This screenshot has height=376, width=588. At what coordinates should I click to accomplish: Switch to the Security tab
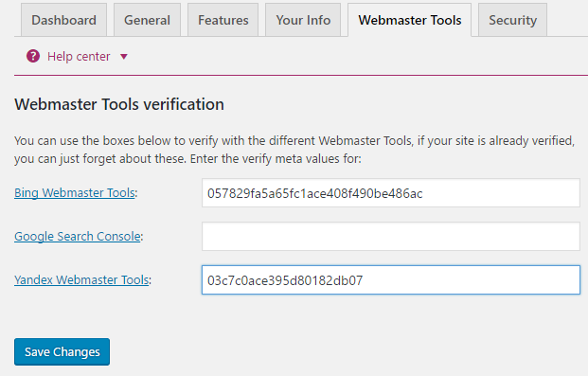pos(512,20)
